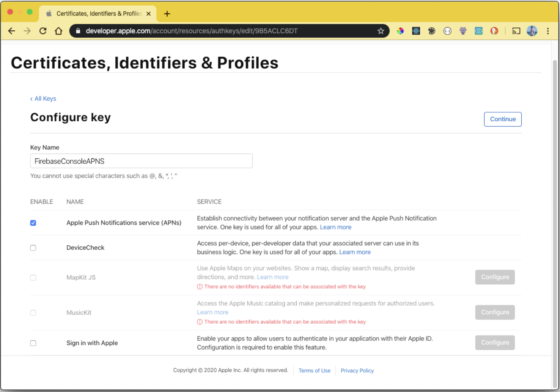Open the browser home page icon

(x=58, y=31)
